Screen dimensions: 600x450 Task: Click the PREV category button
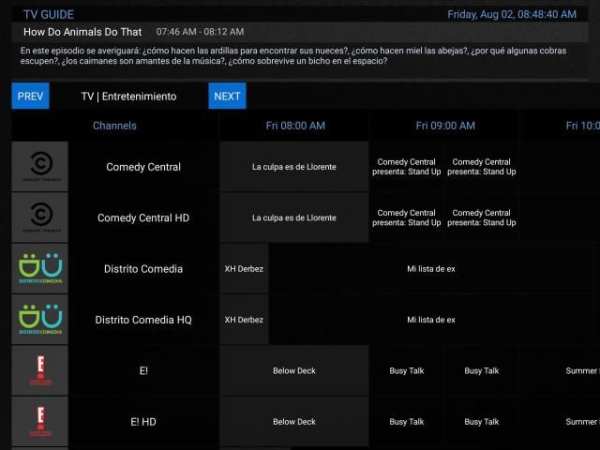(x=30, y=96)
